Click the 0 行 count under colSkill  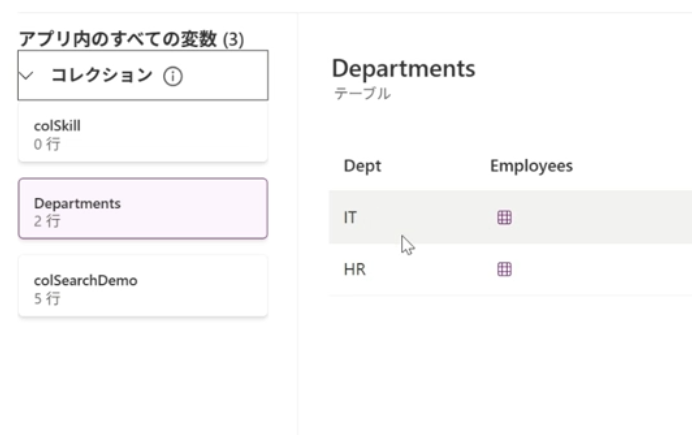tap(46, 142)
